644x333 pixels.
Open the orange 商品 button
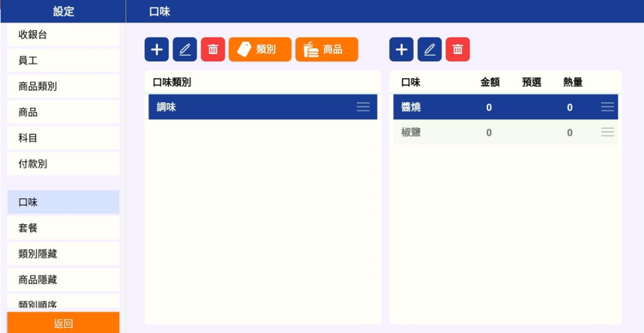[x=326, y=49]
